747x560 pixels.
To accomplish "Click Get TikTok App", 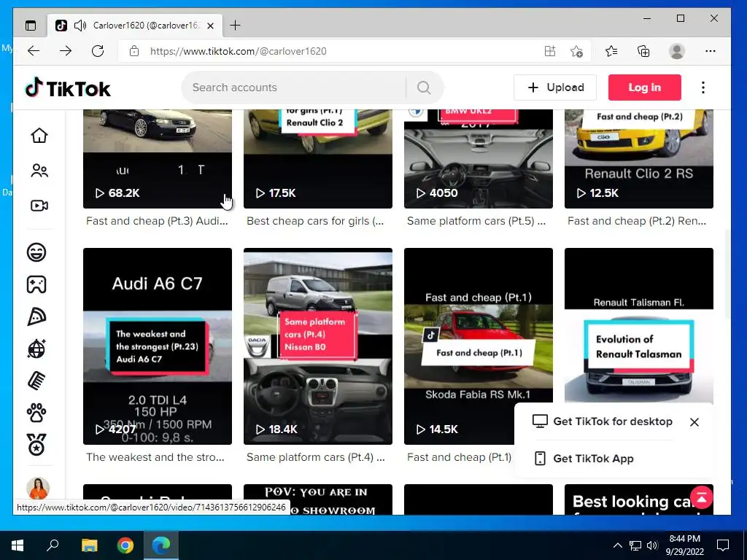I will 584,459.
